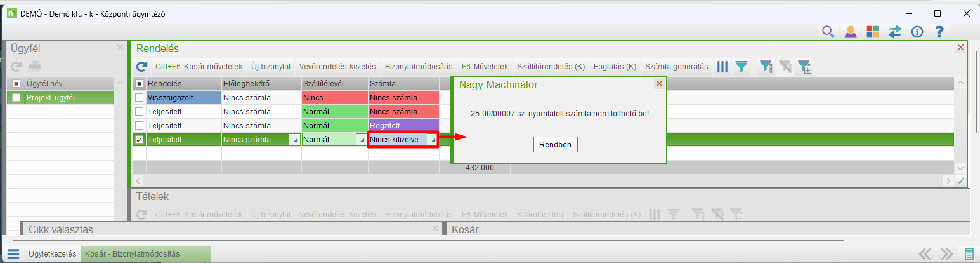
Task: Expand the Nincs számla dropdown in selected row
Action: pyautogui.click(x=295, y=140)
